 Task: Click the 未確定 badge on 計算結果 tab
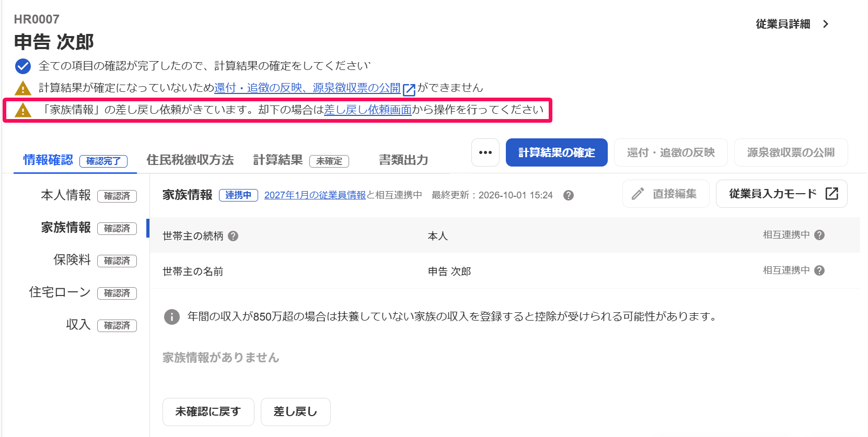329,161
